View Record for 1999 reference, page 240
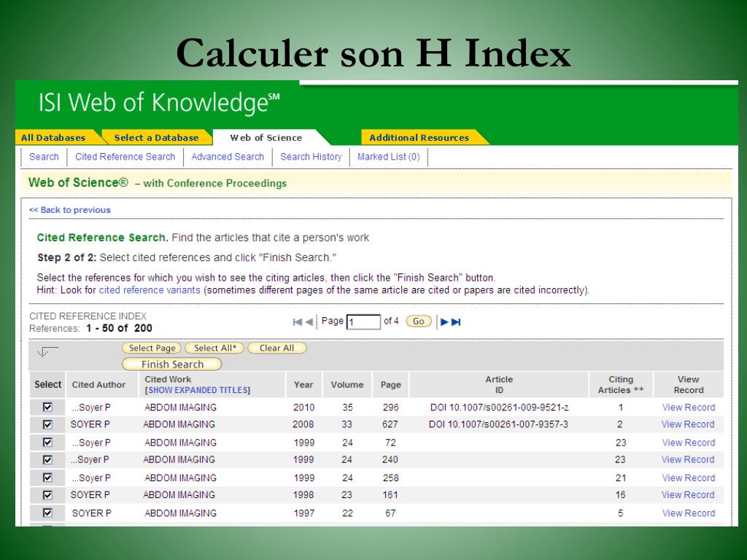 pyautogui.click(x=688, y=459)
